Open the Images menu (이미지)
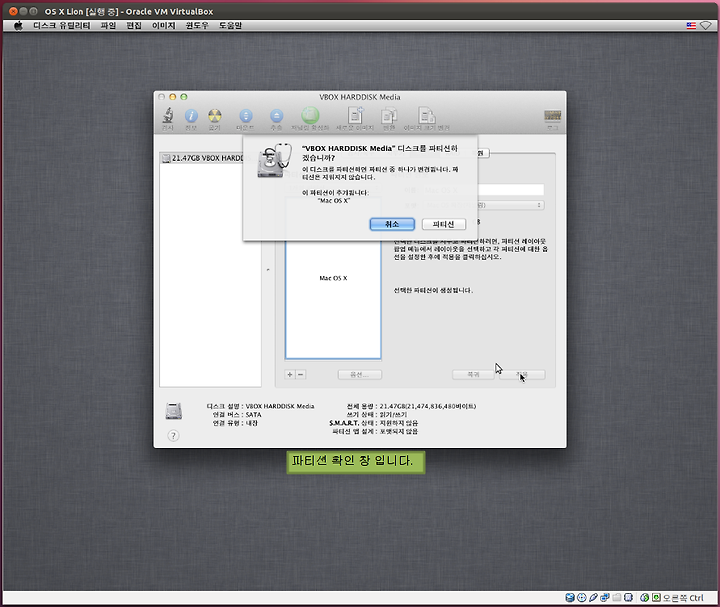The width and height of the screenshot is (720, 607). 164,26
